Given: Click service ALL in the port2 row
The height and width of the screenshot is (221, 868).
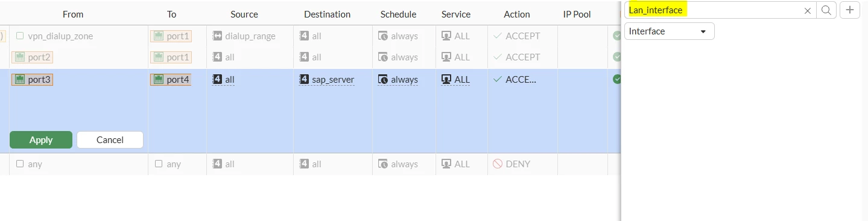Looking at the screenshot, I should [x=455, y=57].
